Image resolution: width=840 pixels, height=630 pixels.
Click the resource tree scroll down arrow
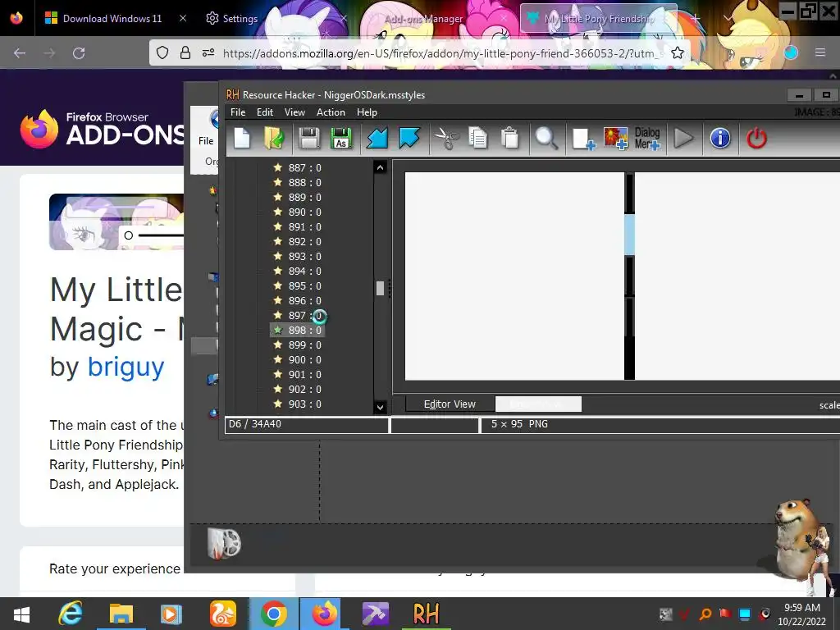pos(380,407)
